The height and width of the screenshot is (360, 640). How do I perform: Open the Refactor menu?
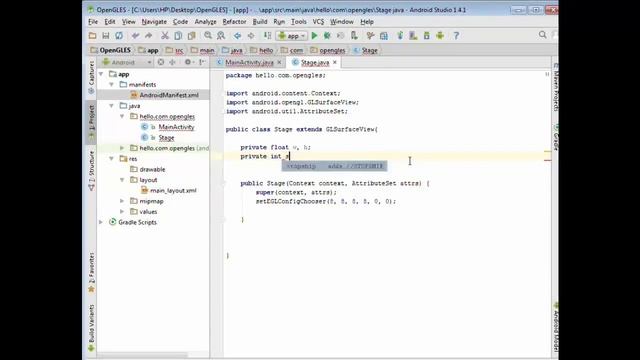[234, 22]
